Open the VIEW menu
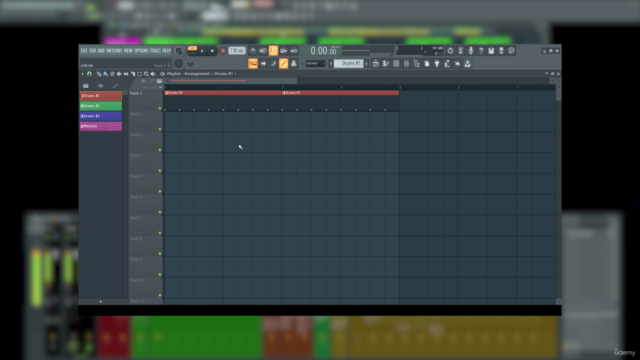The width and height of the screenshot is (640, 360). click(x=128, y=51)
